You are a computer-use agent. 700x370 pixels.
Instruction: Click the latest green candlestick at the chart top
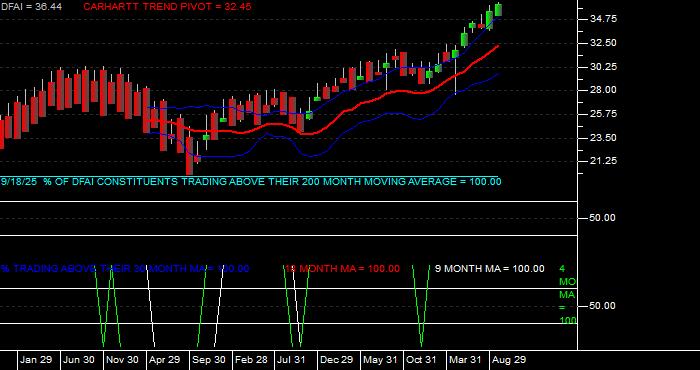498,10
